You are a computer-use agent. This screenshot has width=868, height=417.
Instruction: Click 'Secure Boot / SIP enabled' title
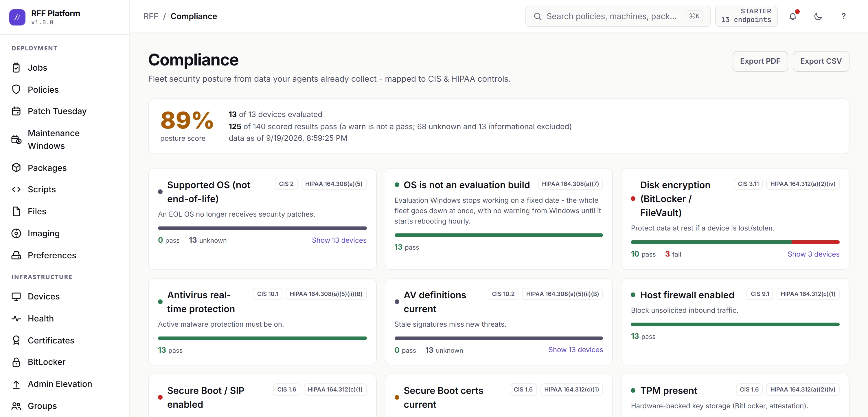pyautogui.click(x=205, y=397)
